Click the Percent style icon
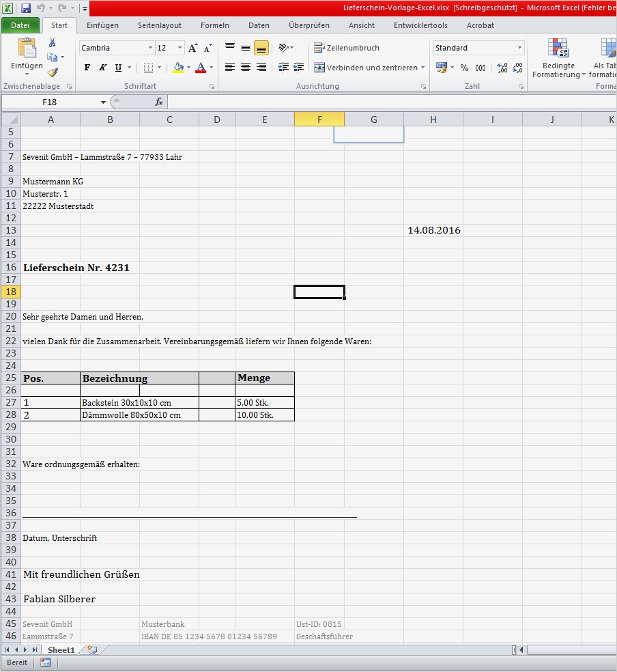The width and height of the screenshot is (617, 672). [463, 66]
